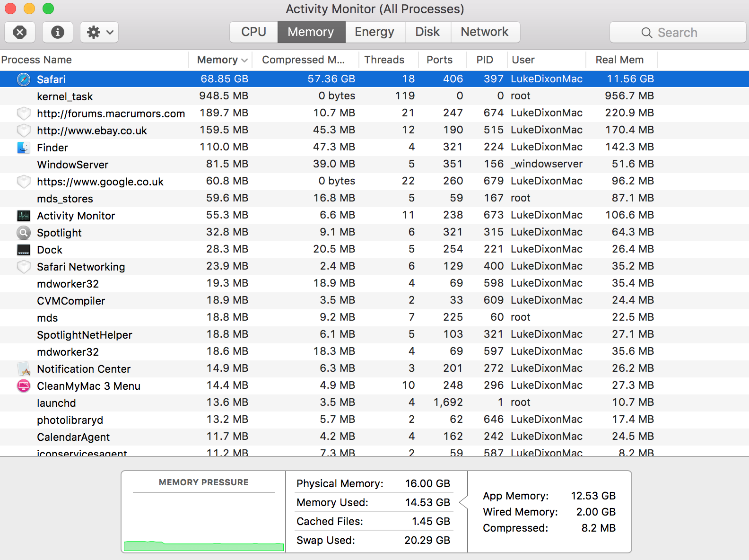Click the Dock process icon

[x=24, y=250]
